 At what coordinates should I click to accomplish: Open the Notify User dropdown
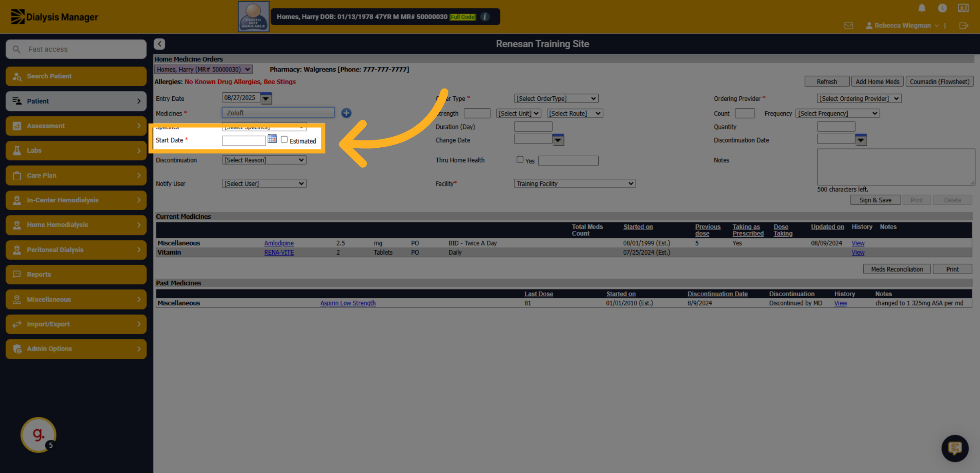(x=264, y=184)
